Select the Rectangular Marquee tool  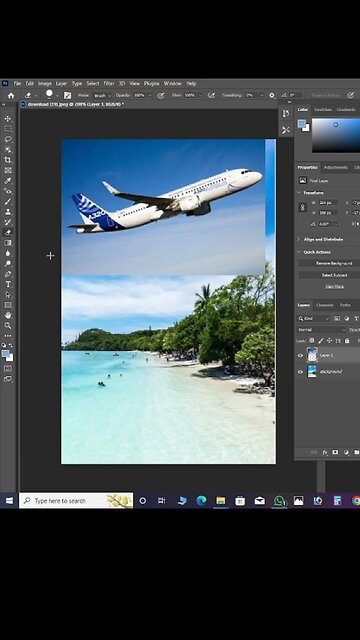pos(8,129)
